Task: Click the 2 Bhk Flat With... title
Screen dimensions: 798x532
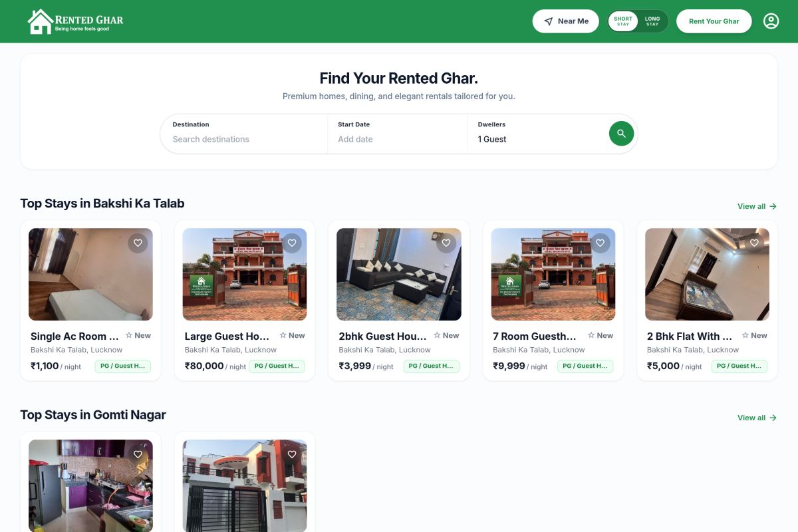Action: [x=690, y=336]
